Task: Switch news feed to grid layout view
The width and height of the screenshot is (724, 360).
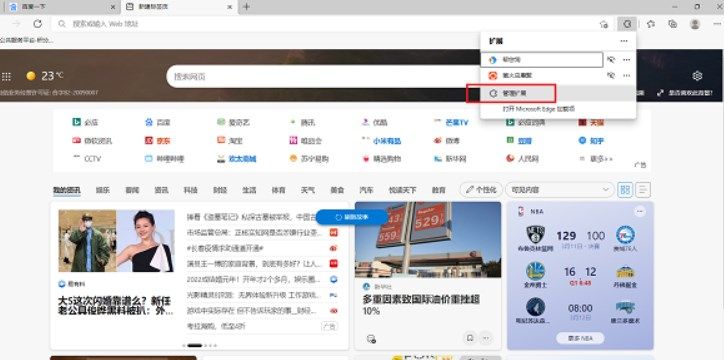Action: (625, 190)
